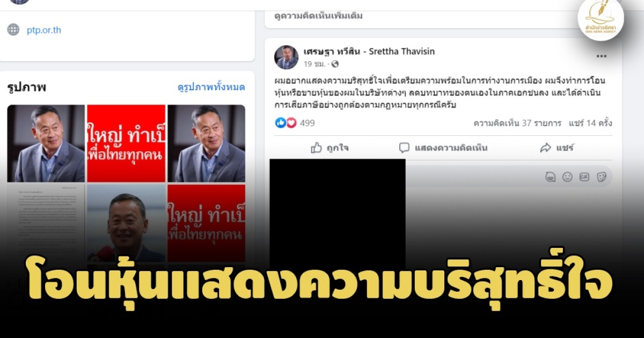Open the emoji picker in comment box
This screenshot has width=644, height=338.
(567, 177)
